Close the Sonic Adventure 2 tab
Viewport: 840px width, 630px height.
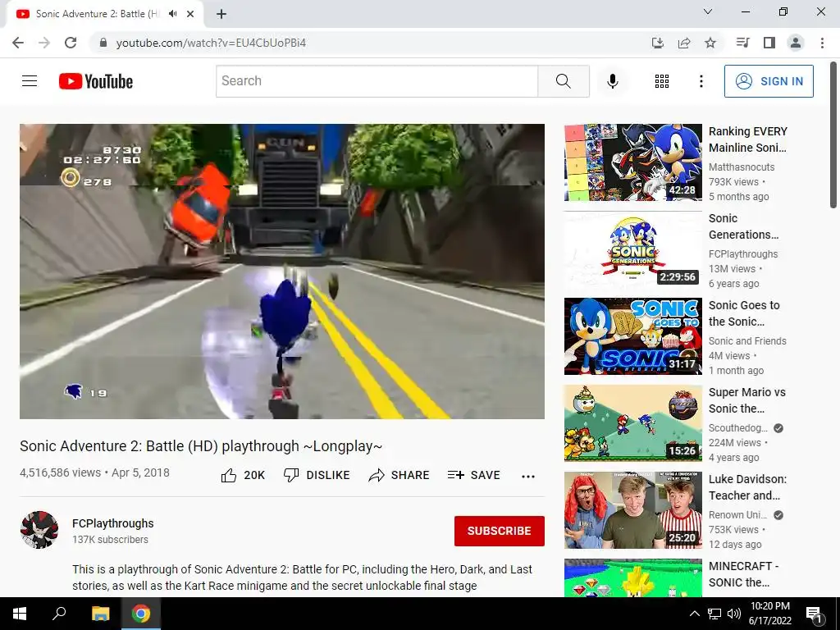point(190,14)
